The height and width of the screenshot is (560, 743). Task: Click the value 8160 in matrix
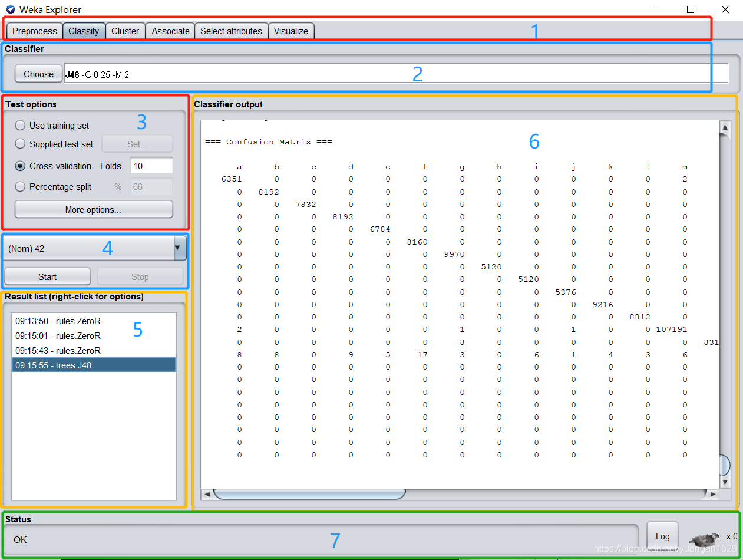pyautogui.click(x=417, y=242)
